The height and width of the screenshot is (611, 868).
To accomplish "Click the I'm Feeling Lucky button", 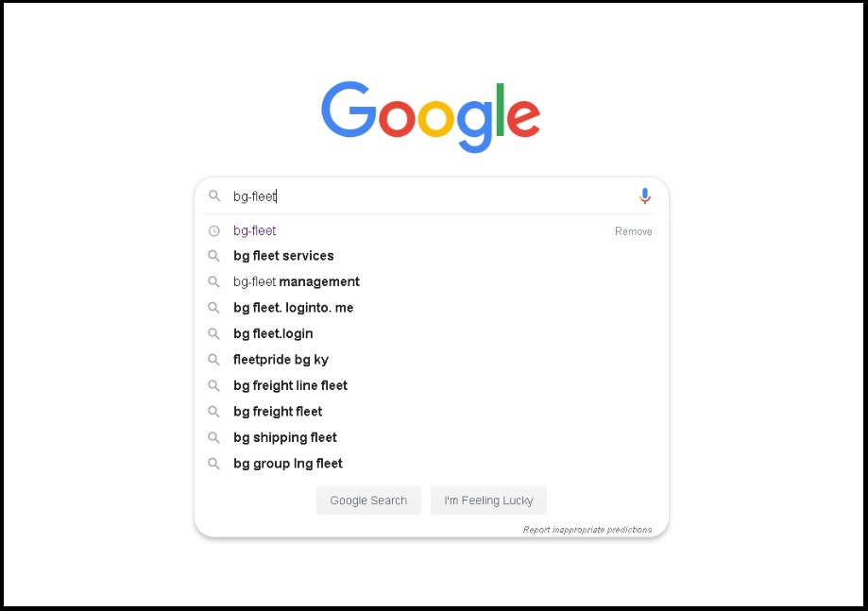I will 488,501.
